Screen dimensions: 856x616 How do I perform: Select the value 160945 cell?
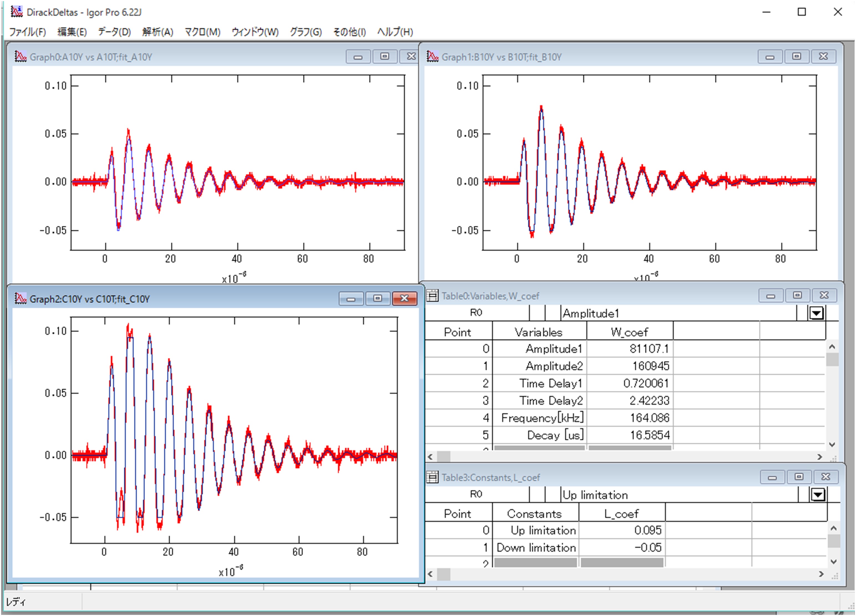[x=630, y=366]
